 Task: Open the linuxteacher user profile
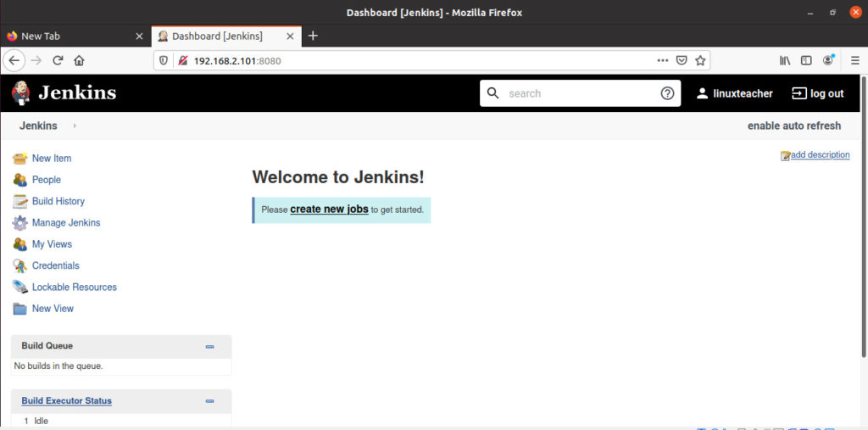coord(735,93)
